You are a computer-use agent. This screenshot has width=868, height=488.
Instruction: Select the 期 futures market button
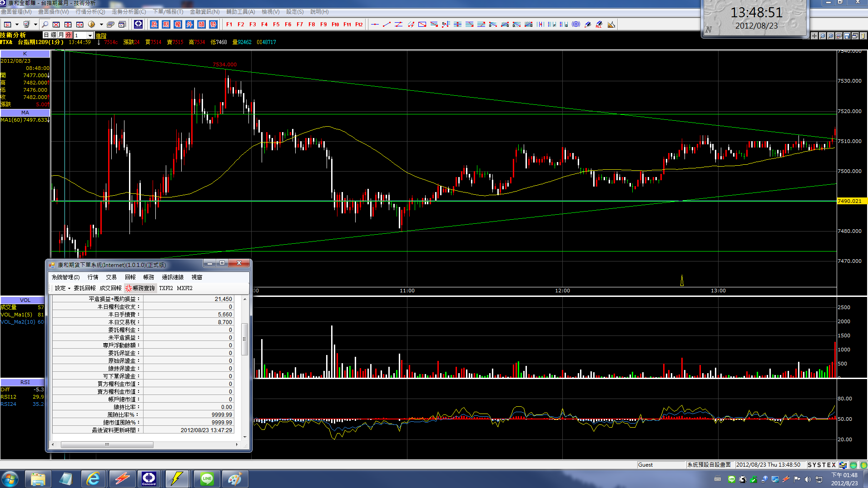(166, 25)
